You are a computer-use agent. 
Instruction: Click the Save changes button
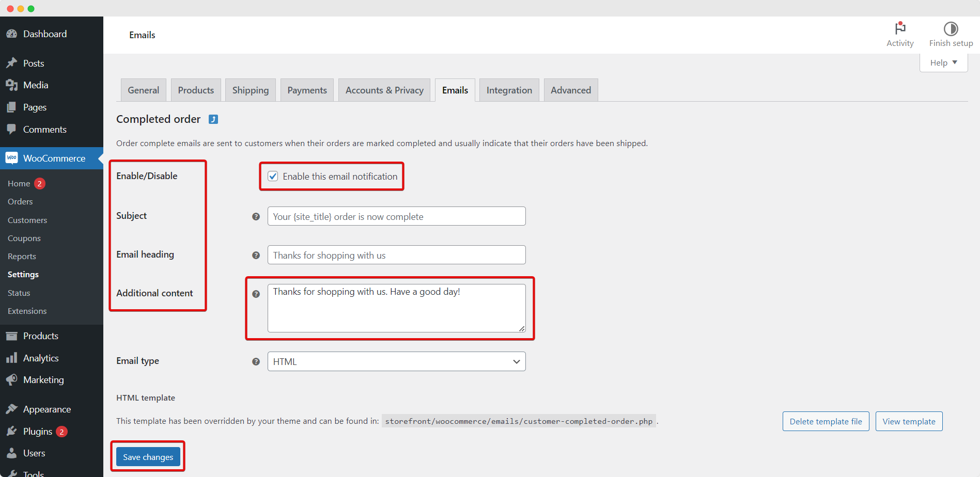[x=148, y=457]
